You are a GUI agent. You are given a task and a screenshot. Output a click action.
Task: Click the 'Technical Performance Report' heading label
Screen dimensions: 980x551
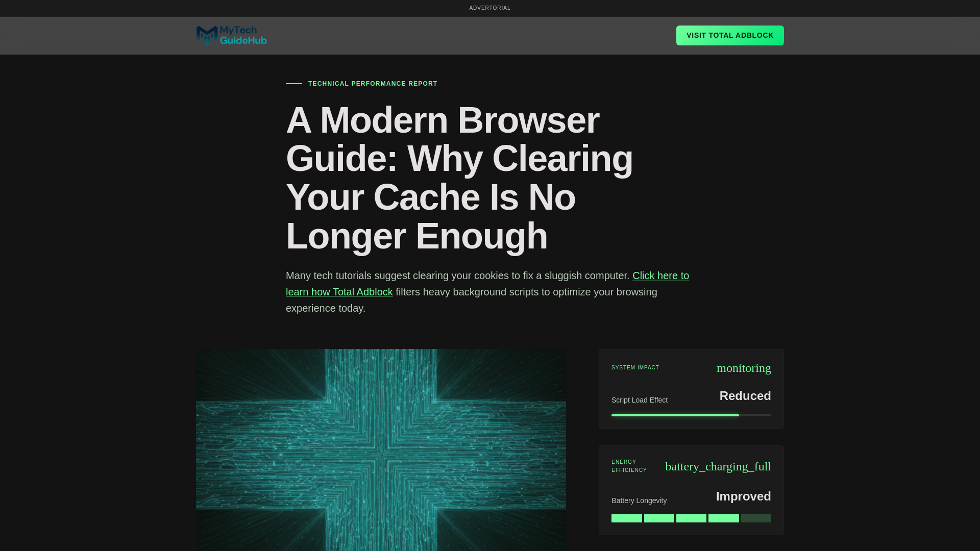373,84
